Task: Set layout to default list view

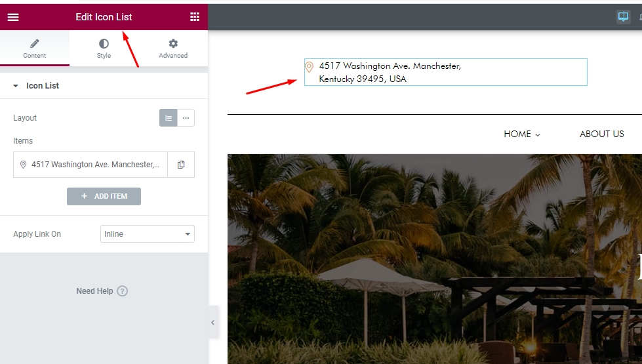Action: click(x=169, y=118)
